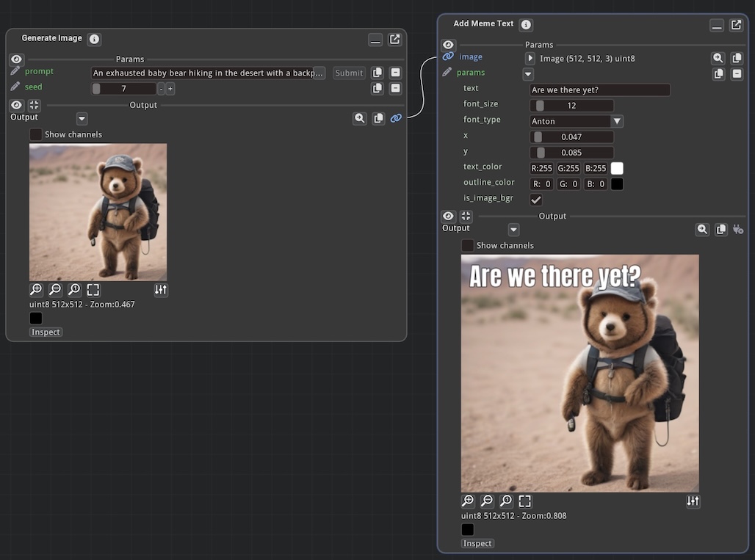This screenshot has height=560, width=755.
Task: Enable Show channels in Generate Image output
Action: point(36,134)
